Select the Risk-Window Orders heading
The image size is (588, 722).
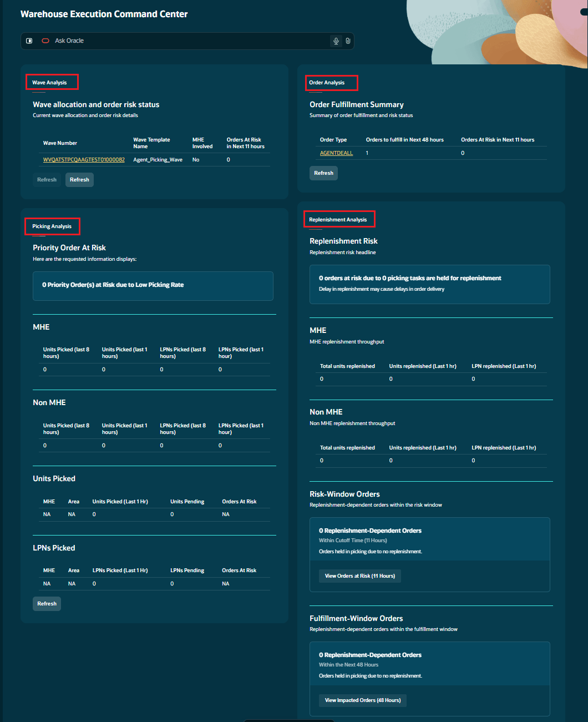click(345, 494)
